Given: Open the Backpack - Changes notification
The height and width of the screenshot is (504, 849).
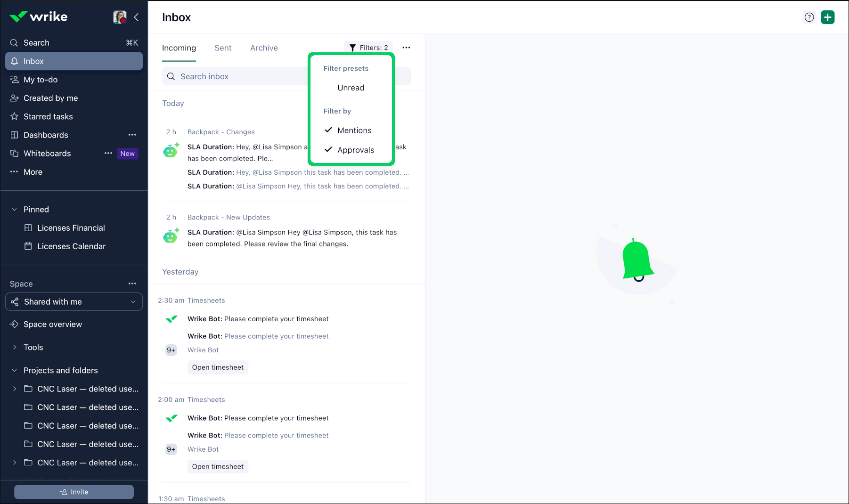Looking at the screenshot, I should coord(286,159).
